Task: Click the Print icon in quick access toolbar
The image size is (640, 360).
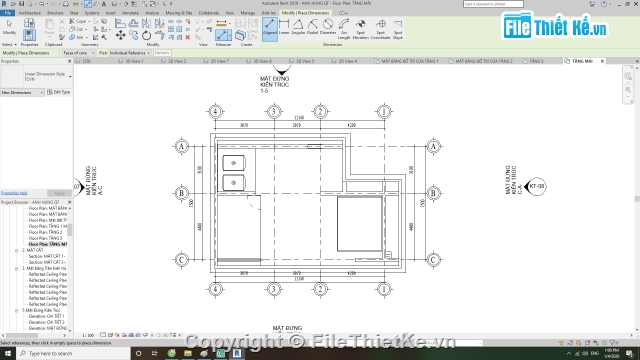Action: [66, 4]
